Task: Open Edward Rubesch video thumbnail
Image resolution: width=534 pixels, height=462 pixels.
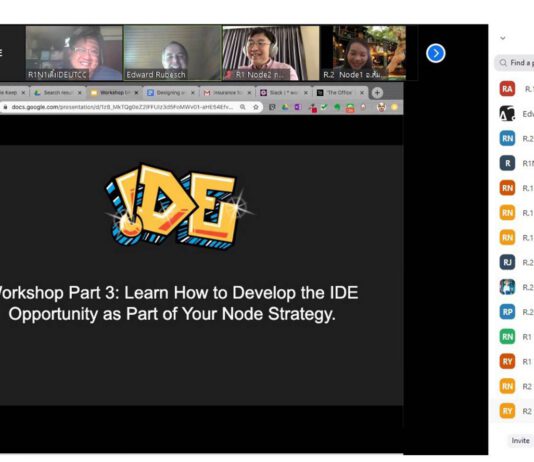Action: tap(172, 53)
